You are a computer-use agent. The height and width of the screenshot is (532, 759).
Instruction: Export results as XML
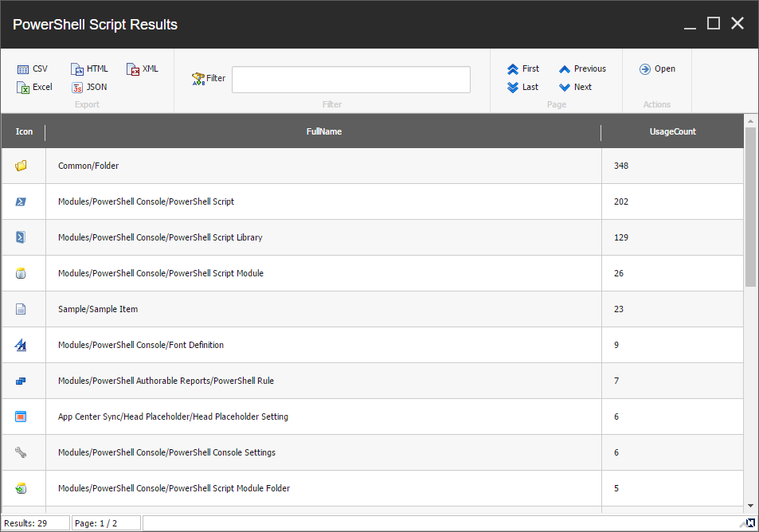[143, 68]
